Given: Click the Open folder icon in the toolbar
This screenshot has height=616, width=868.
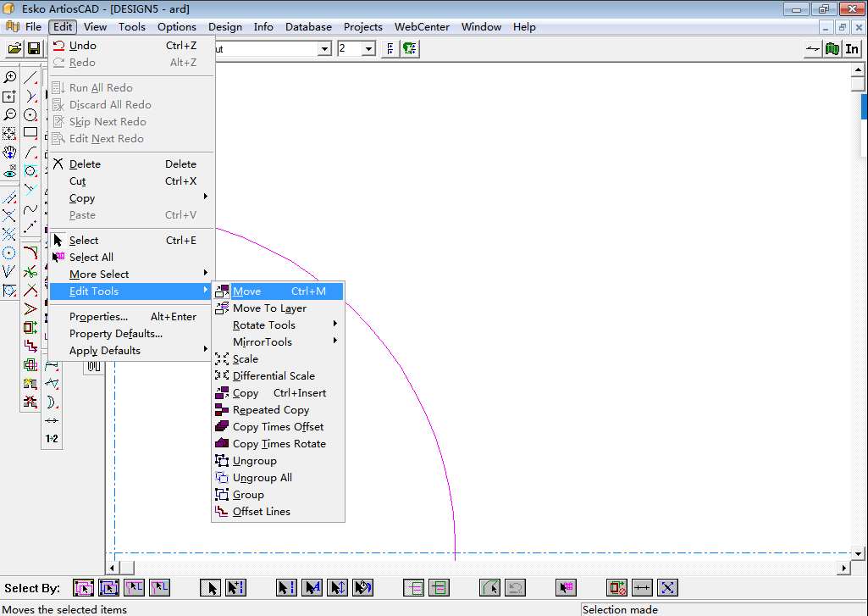Looking at the screenshot, I should (14, 49).
